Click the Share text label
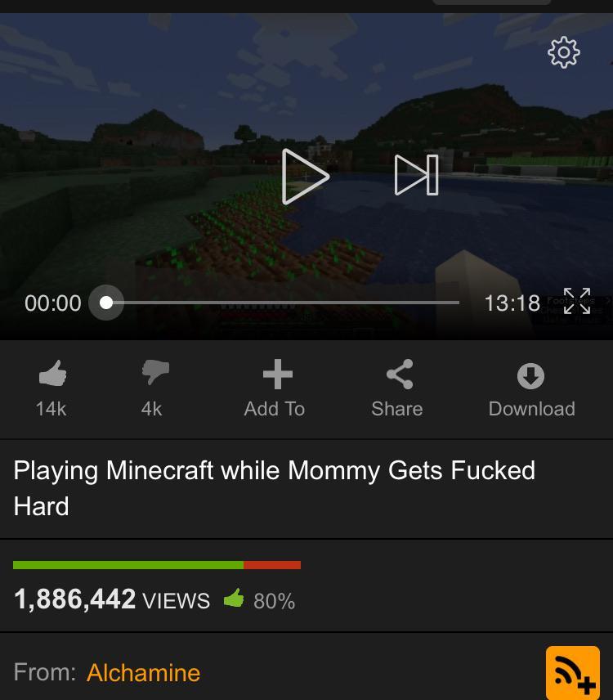 tap(397, 409)
